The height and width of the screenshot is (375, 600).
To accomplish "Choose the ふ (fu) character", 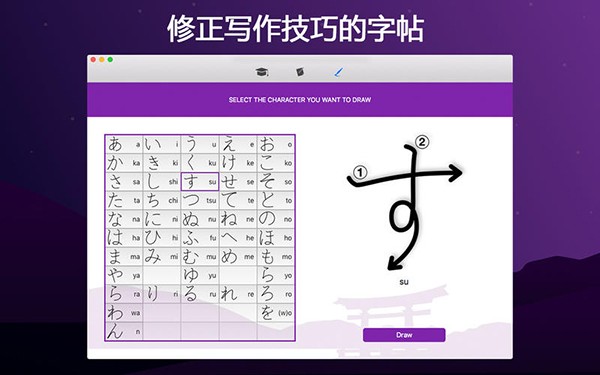I will [200, 238].
